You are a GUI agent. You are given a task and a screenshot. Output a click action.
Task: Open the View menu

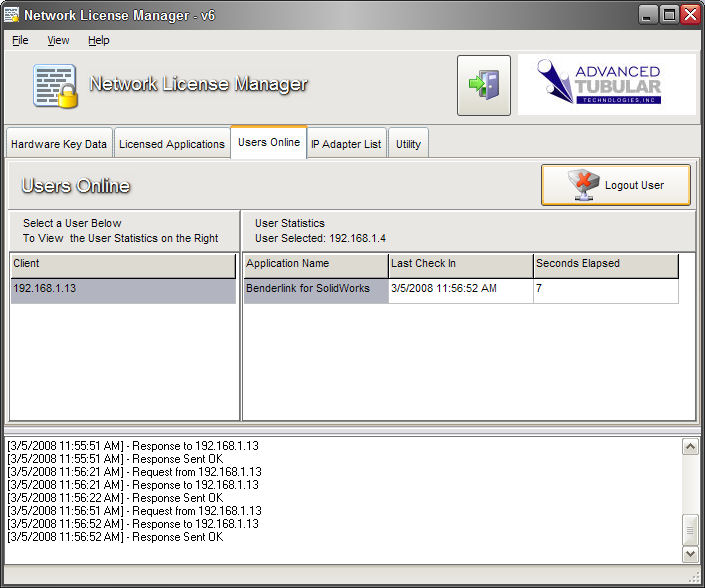[x=58, y=40]
